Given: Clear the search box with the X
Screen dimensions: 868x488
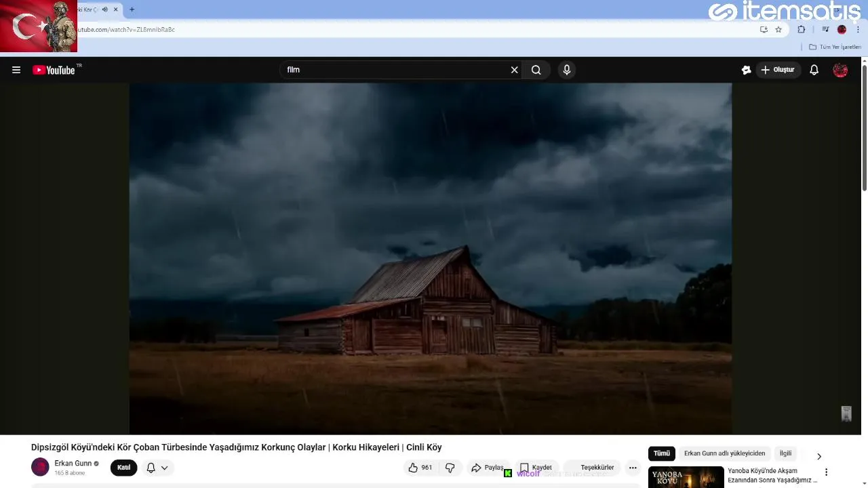Looking at the screenshot, I should coord(514,70).
